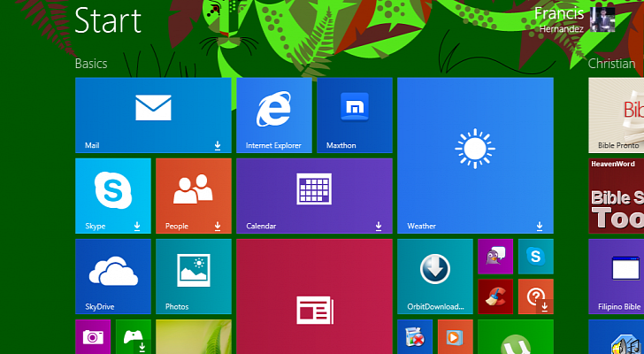
Task: Open HeavenWord Bible Study Tools tile
Action: pos(616,196)
